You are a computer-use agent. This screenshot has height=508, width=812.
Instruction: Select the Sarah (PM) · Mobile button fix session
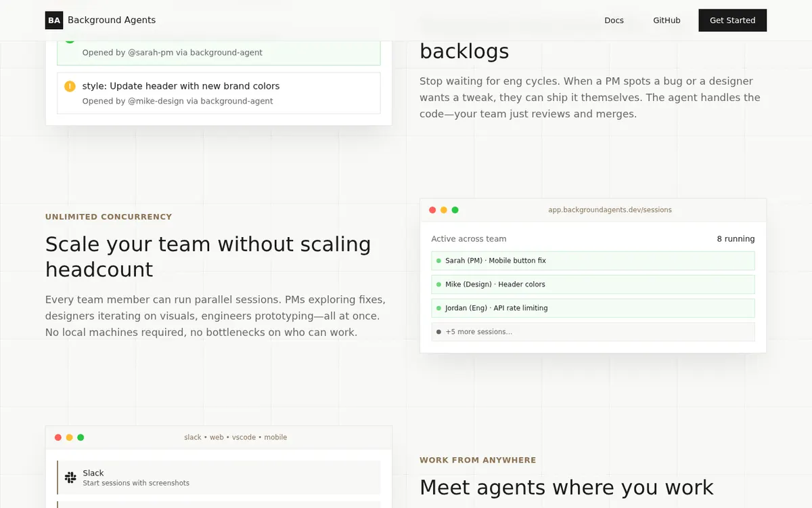click(x=593, y=261)
